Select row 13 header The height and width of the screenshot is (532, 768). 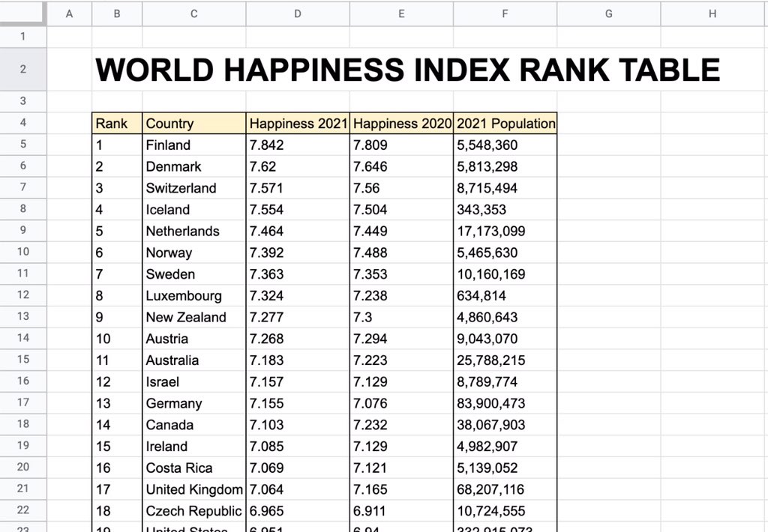23,316
